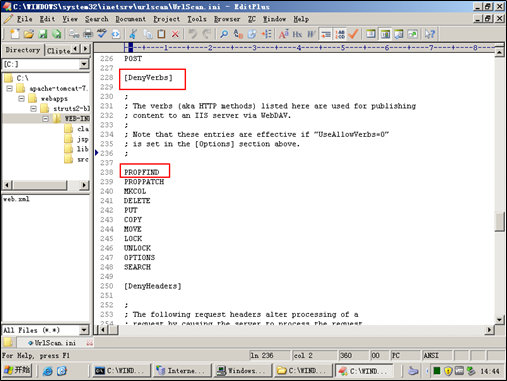This screenshot has width=507, height=381.
Task: Click the Start (开始) button on the taskbar
Action: (17, 370)
